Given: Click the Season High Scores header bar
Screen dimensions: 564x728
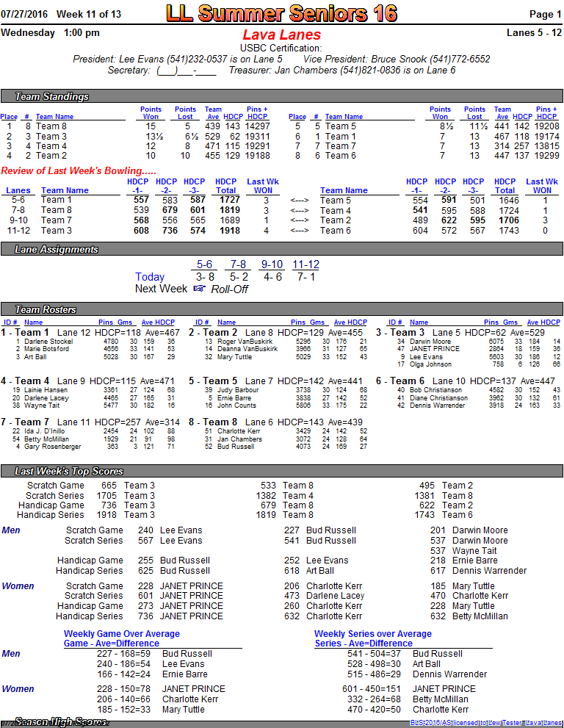Looking at the screenshot, I should click(60, 723).
